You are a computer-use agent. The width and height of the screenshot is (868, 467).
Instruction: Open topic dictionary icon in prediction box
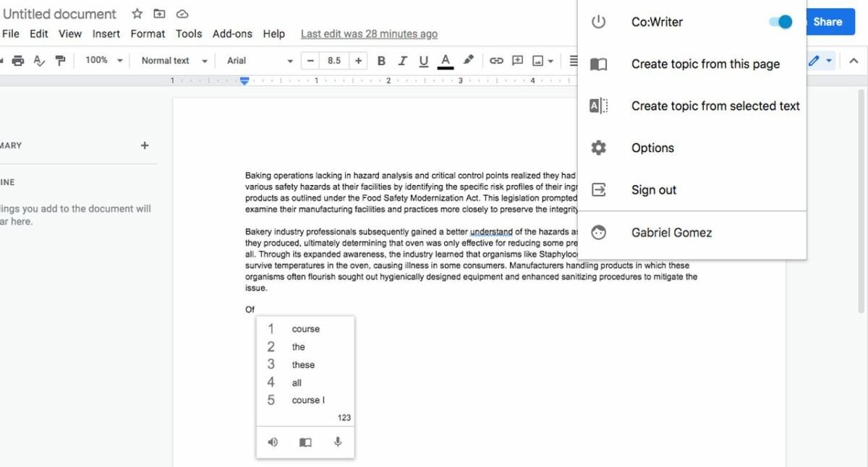pyautogui.click(x=305, y=442)
